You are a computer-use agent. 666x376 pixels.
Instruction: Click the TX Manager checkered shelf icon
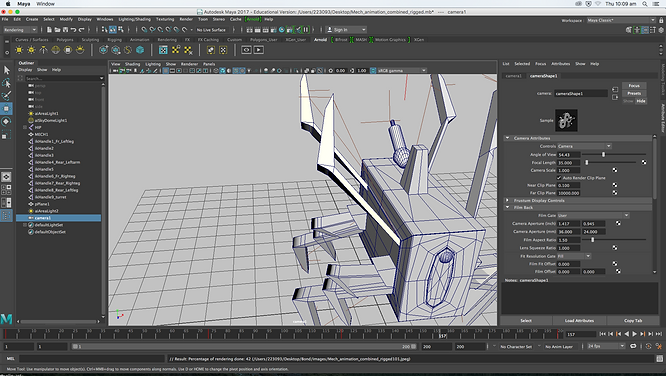click(163, 50)
